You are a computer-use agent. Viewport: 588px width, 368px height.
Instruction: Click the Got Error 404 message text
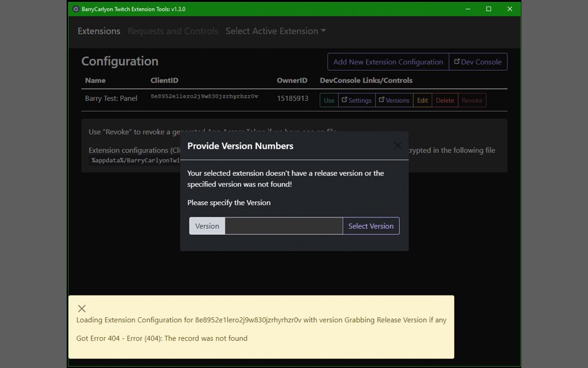[x=162, y=338]
